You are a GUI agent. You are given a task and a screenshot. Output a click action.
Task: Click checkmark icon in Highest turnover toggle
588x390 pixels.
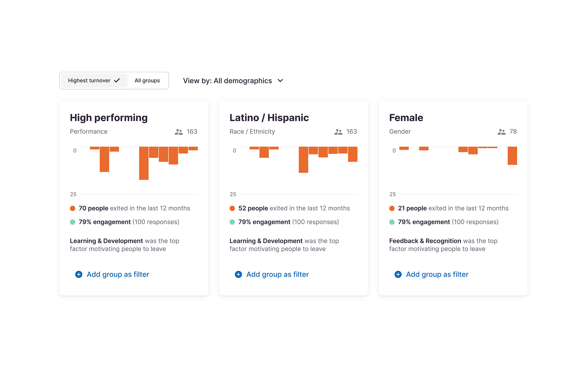[117, 80]
